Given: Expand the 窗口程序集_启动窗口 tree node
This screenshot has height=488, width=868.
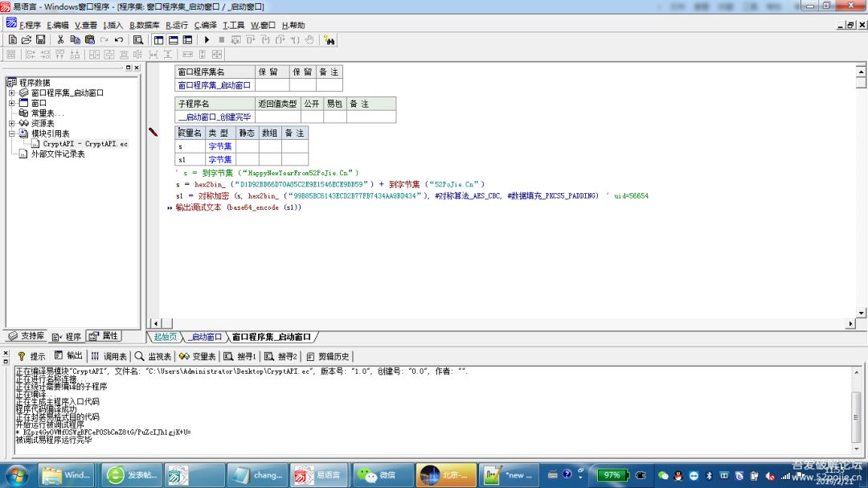Looking at the screenshot, I should tap(12, 92).
